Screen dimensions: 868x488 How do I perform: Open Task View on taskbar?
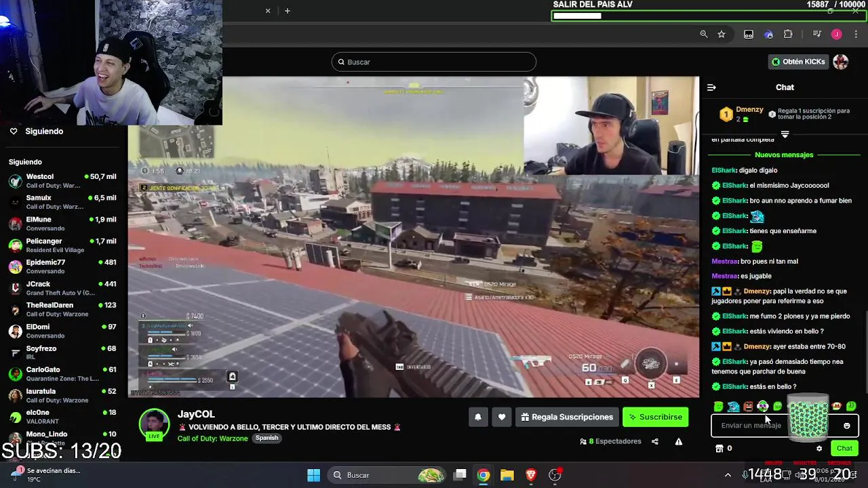pos(460,475)
